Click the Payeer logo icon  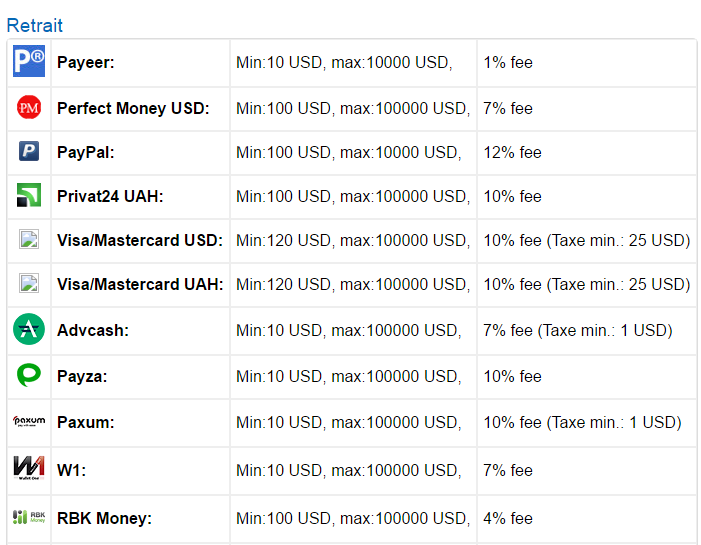pos(29,62)
